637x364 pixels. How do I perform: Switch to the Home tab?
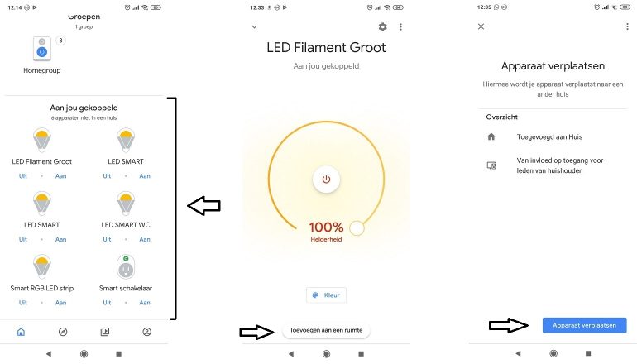21,332
